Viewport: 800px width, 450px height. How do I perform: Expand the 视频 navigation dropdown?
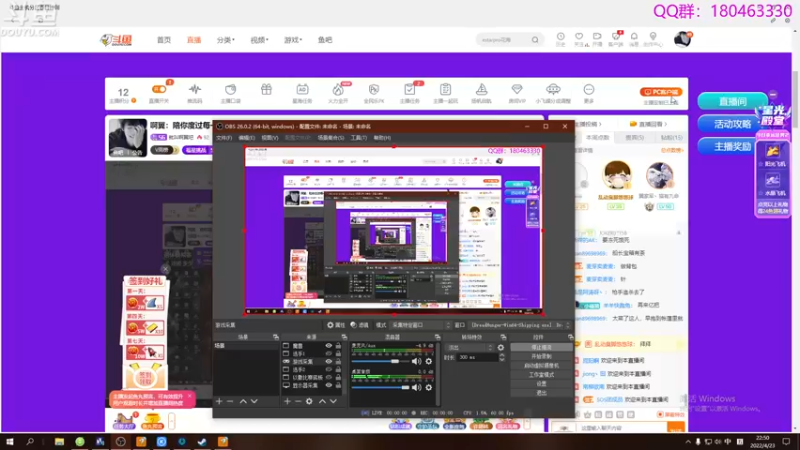pyautogui.click(x=259, y=40)
